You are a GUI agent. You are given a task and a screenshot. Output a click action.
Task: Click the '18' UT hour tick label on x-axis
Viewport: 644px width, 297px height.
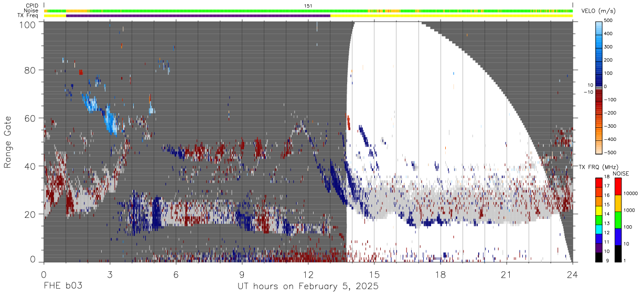pyautogui.click(x=441, y=274)
